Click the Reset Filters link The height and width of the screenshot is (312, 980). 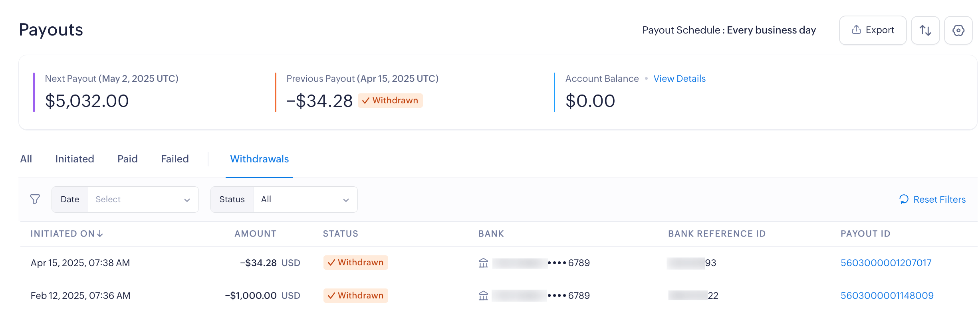click(939, 199)
